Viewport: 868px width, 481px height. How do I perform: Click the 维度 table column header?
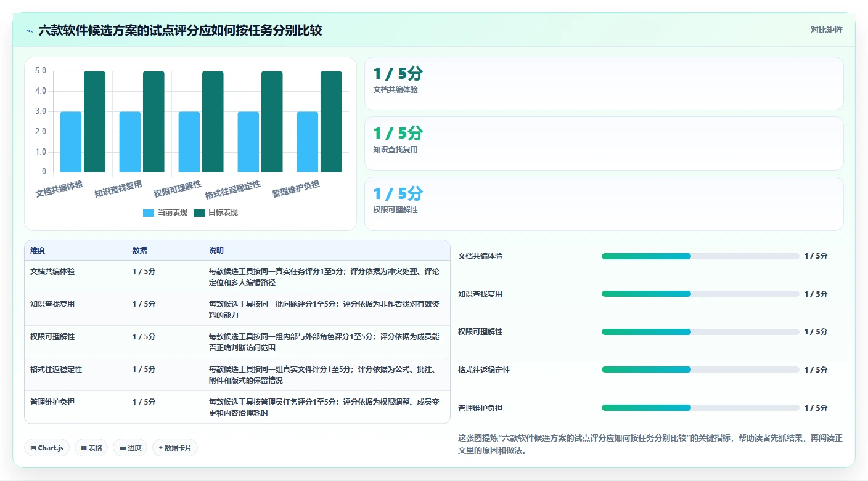click(x=38, y=251)
